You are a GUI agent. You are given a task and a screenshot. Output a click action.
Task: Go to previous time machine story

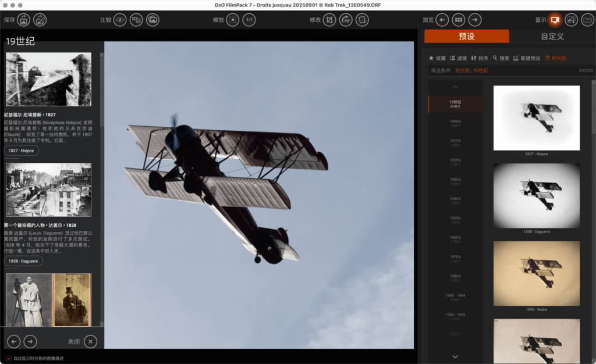14,341
